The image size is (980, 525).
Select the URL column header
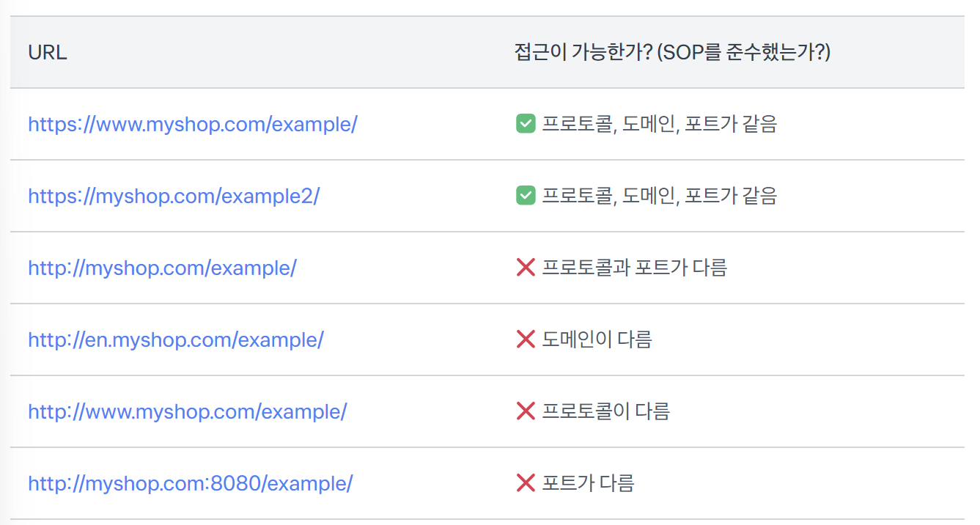pos(48,53)
